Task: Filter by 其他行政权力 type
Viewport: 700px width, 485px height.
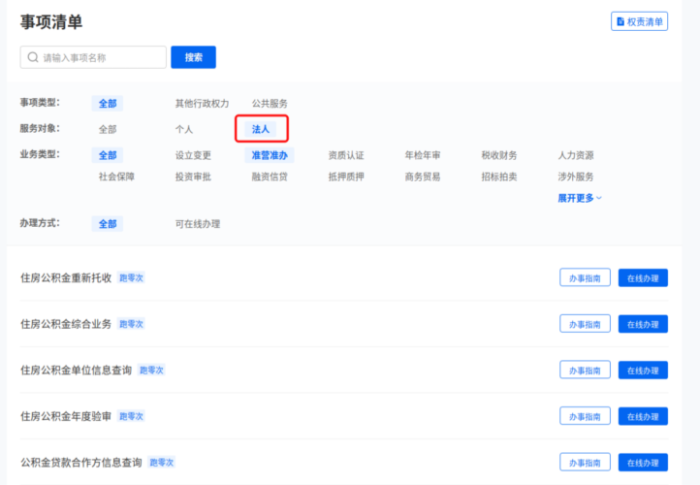Action: pos(202,104)
